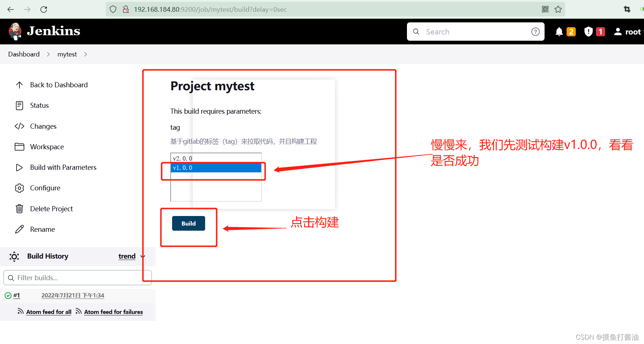Screen dimensions: 644x344
Task: Focus the Filter builds input
Action: click(x=77, y=278)
